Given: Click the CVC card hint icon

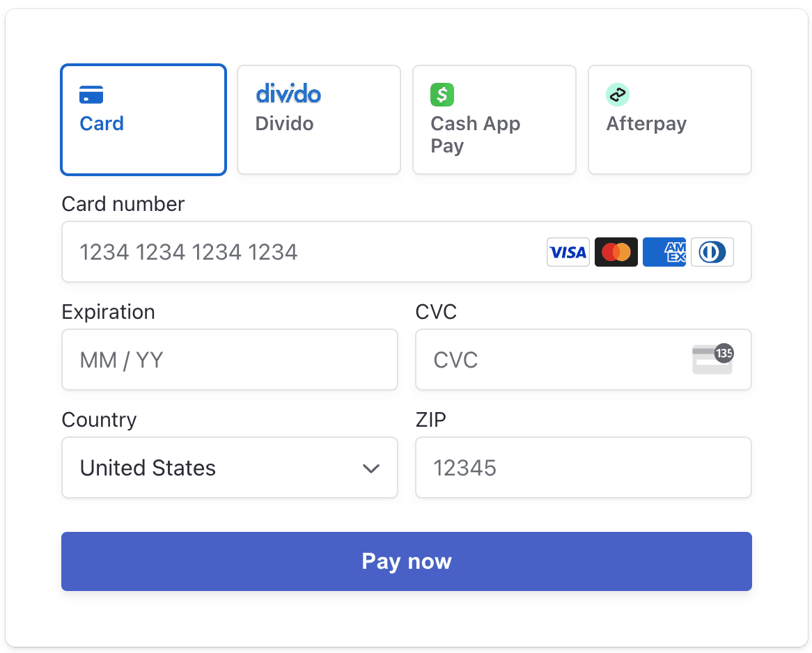Looking at the screenshot, I should pyautogui.click(x=712, y=360).
